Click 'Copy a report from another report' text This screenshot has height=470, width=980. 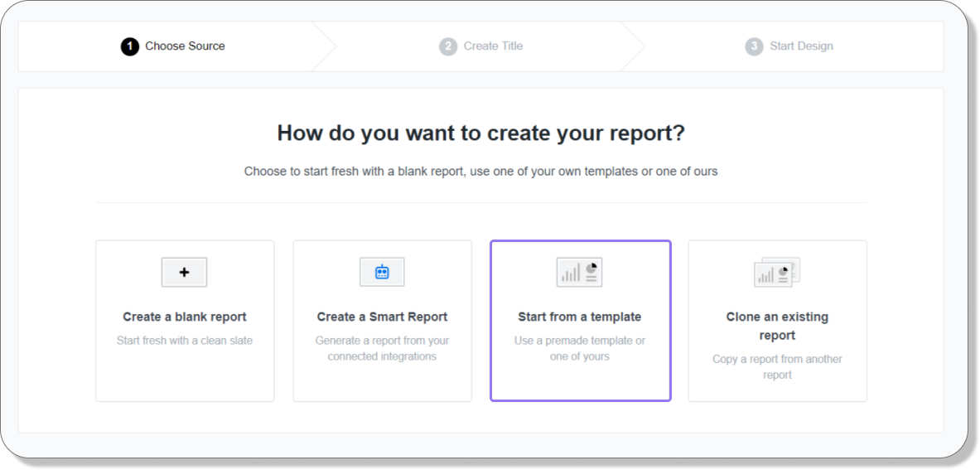(x=778, y=367)
